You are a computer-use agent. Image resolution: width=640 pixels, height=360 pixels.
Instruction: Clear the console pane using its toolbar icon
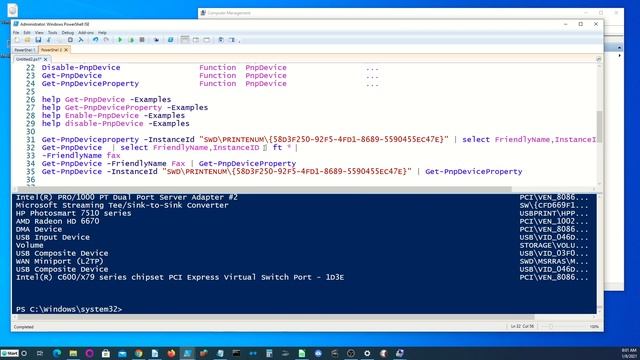coord(81,40)
